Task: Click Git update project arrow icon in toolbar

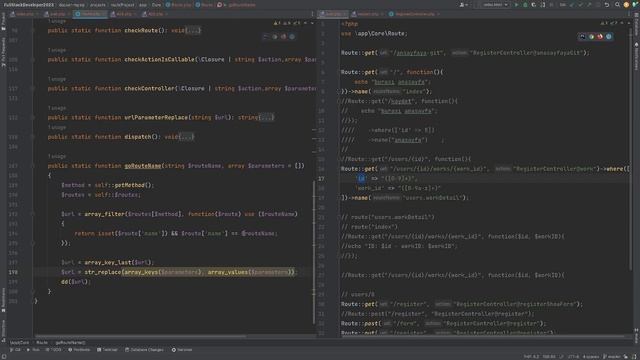Action: tap(572, 5)
